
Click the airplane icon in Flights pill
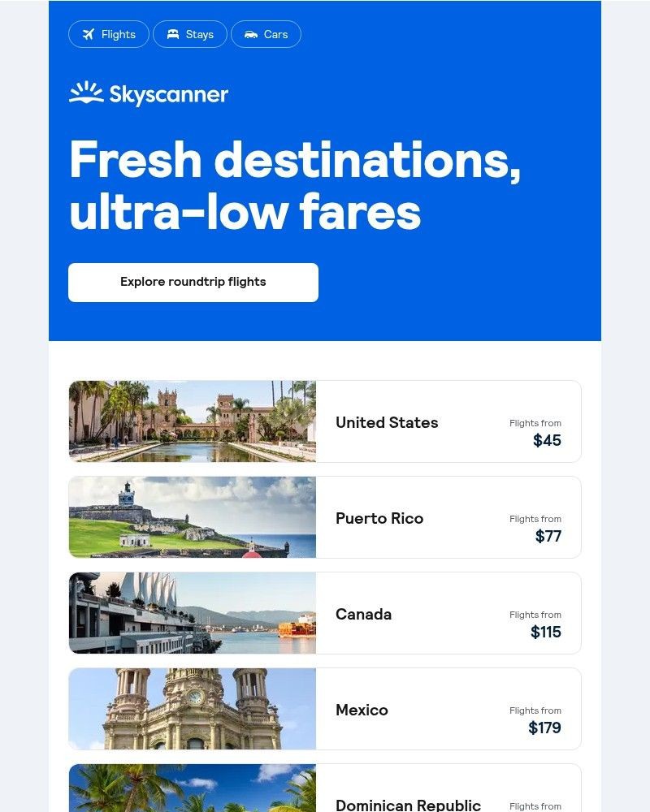pos(89,34)
